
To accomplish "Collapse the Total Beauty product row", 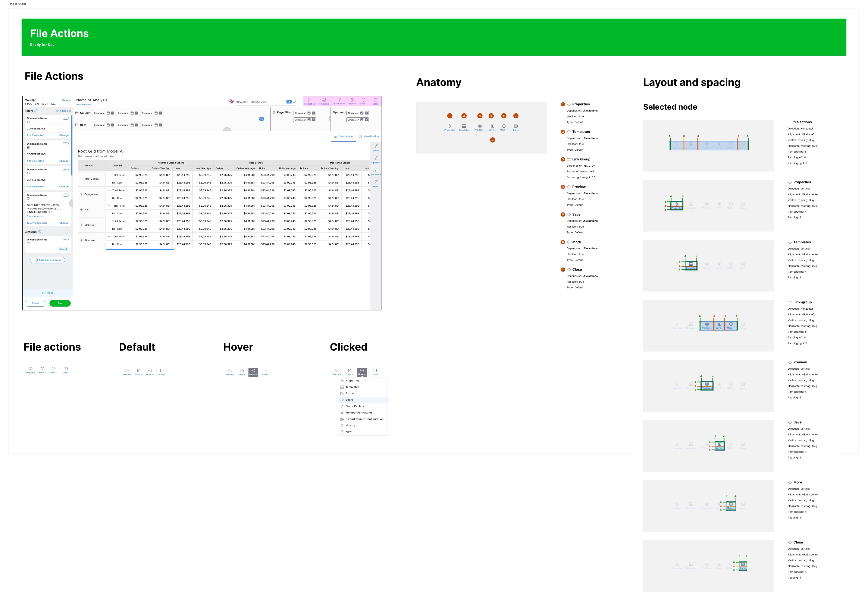I will (x=81, y=179).
